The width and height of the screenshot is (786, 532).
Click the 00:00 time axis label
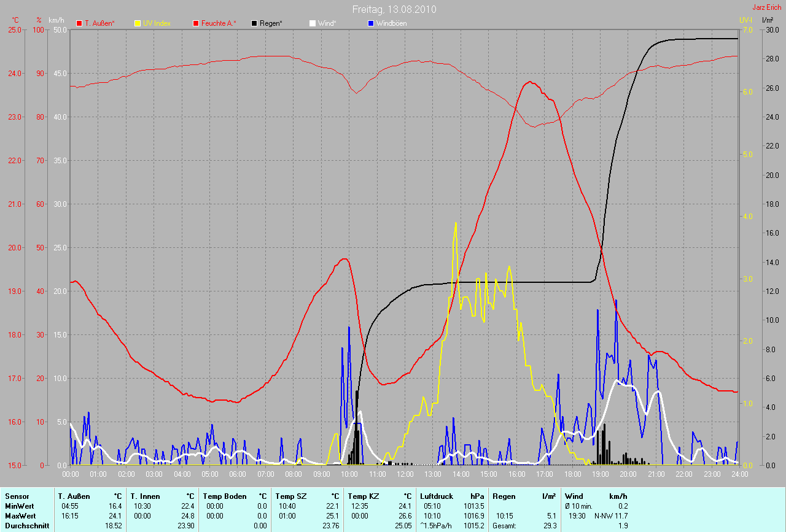click(x=71, y=474)
